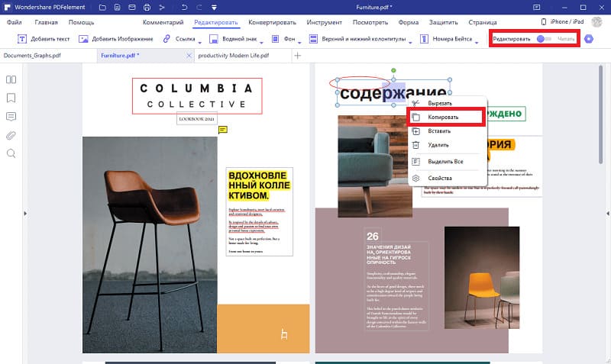Print the document with the printer icon
This screenshot has width=611, height=364.
click(147, 7)
